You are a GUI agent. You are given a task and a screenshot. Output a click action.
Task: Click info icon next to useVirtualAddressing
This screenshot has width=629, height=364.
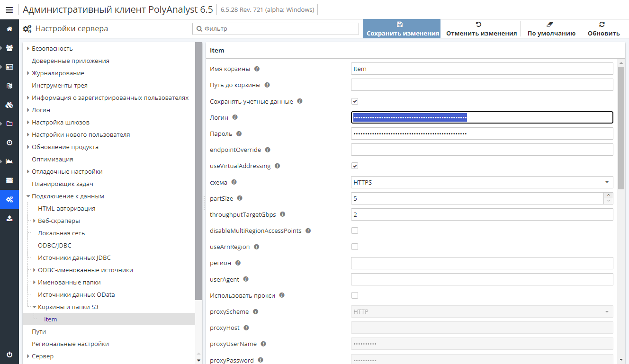(x=278, y=166)
